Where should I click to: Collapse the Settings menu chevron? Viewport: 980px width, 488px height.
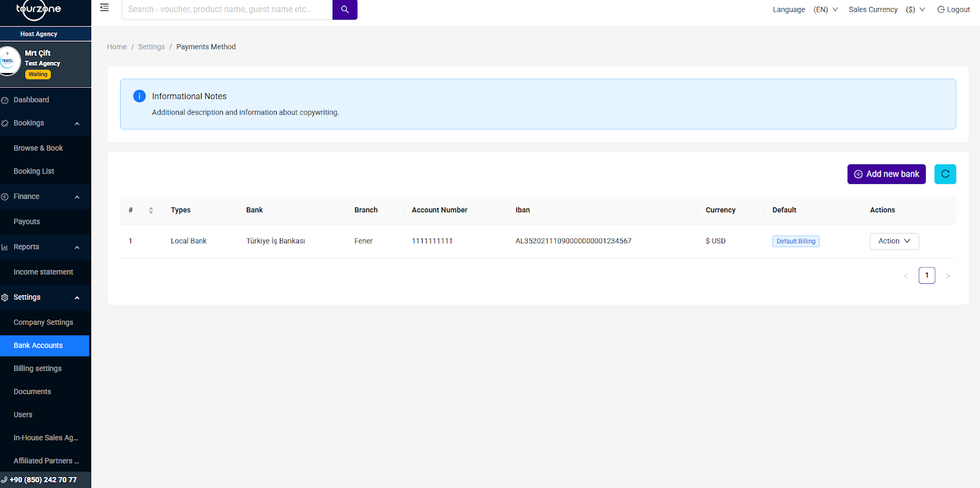[x=77, y=298]
